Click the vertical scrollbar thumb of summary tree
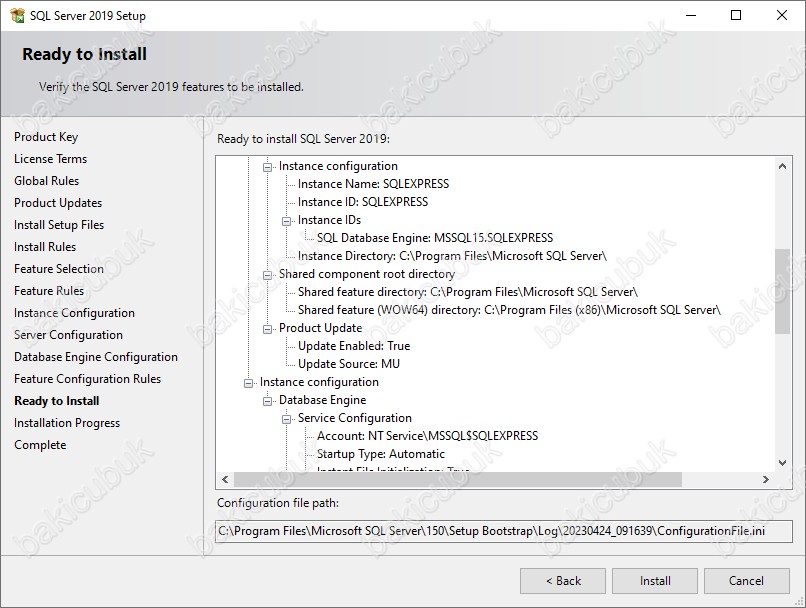The height and width of the screenshot is (608, 806). click(782, 291)
